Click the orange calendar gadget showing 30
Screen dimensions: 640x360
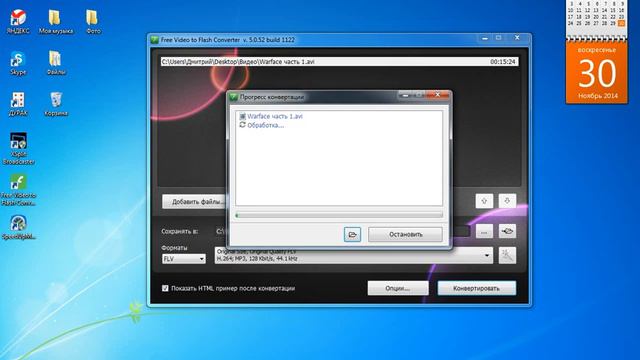pos(597,73)
